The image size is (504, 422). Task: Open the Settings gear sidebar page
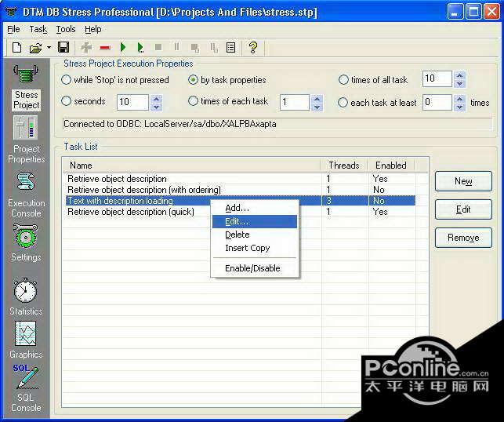pyautogui.click(x=26, y=243)
